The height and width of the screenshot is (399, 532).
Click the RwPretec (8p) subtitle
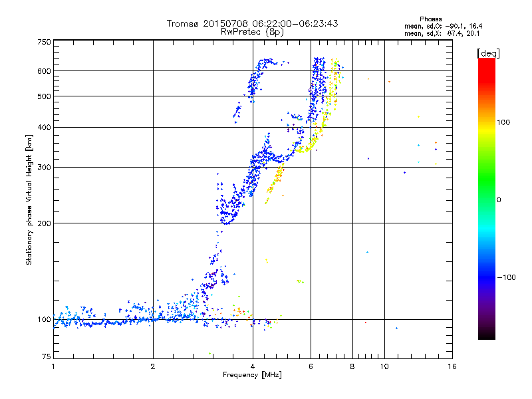(x=252, y=32)
